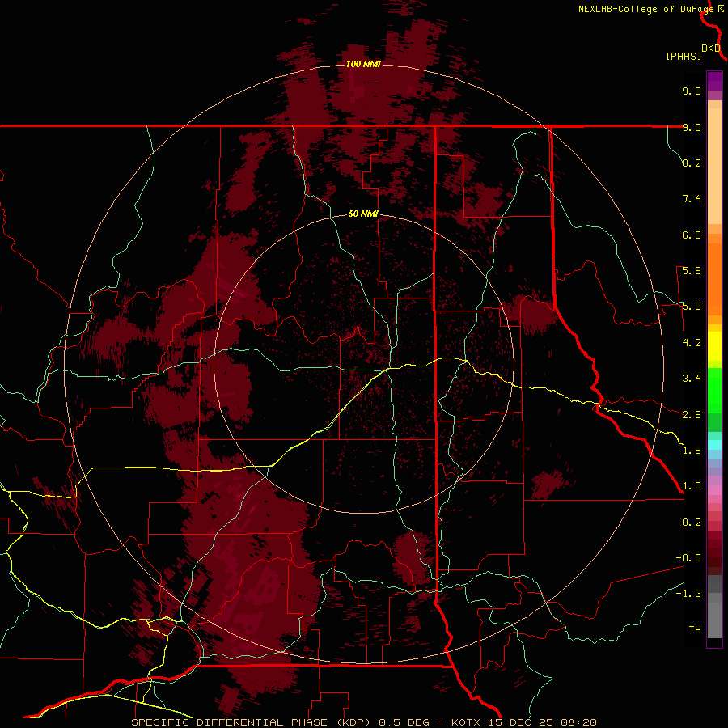Click the KOTX 15 DEC 25 08:20 timestamp
The width and height of the screenshot is (728, 728).
(x=523, y=722)
